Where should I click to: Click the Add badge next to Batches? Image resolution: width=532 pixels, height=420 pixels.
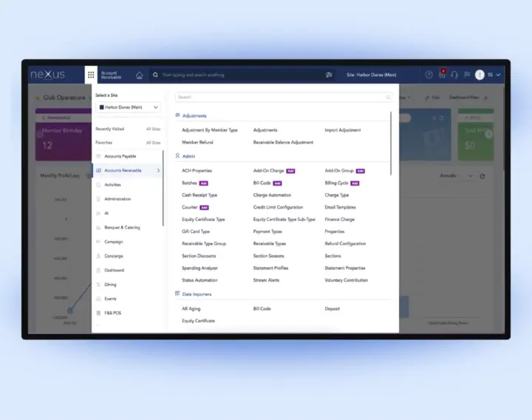(204, 183)
